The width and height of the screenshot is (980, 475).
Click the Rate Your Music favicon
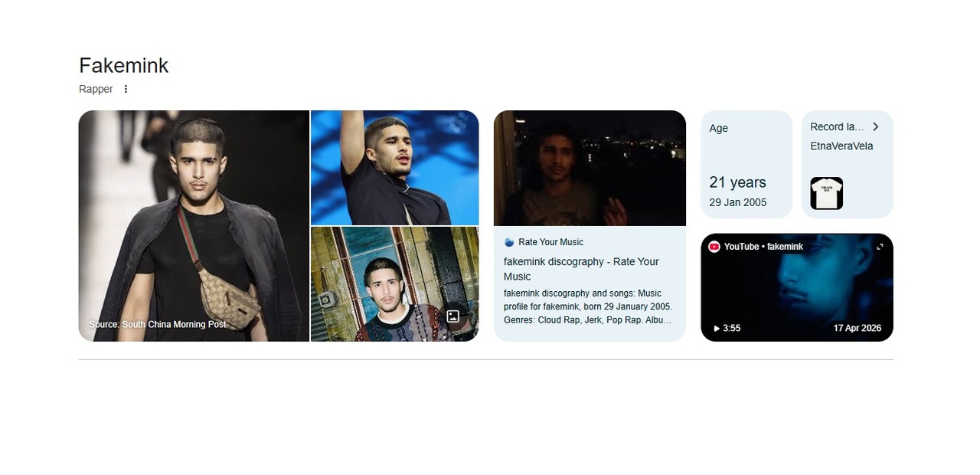[509, 242]
